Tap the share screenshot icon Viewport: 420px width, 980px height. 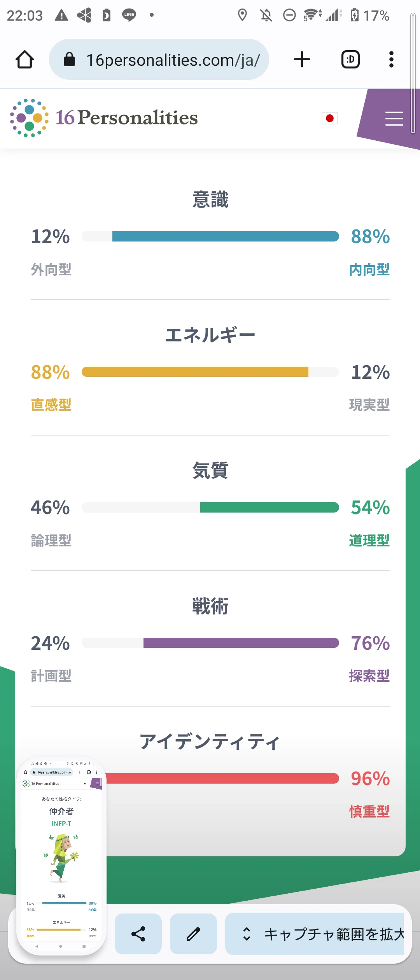138,934
